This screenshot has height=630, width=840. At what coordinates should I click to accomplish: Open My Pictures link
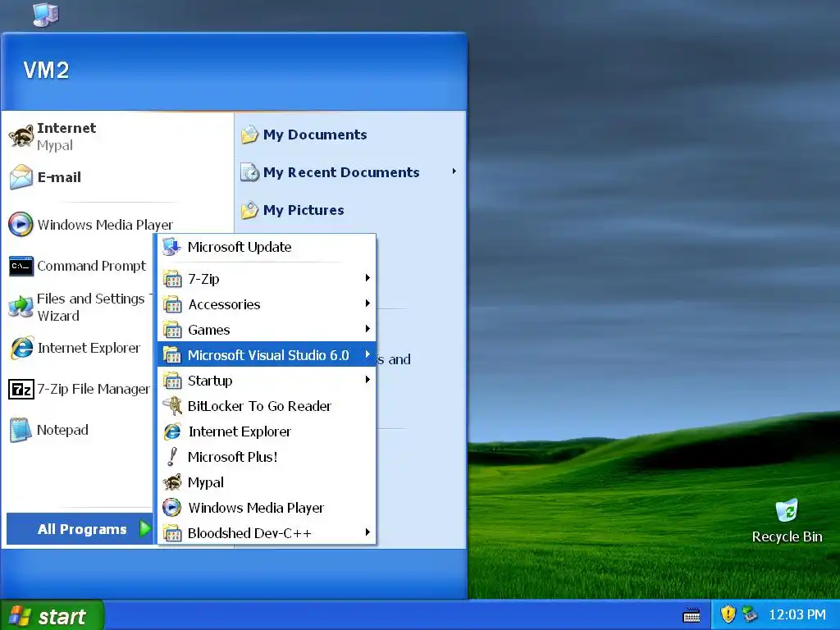click(304, 210)
